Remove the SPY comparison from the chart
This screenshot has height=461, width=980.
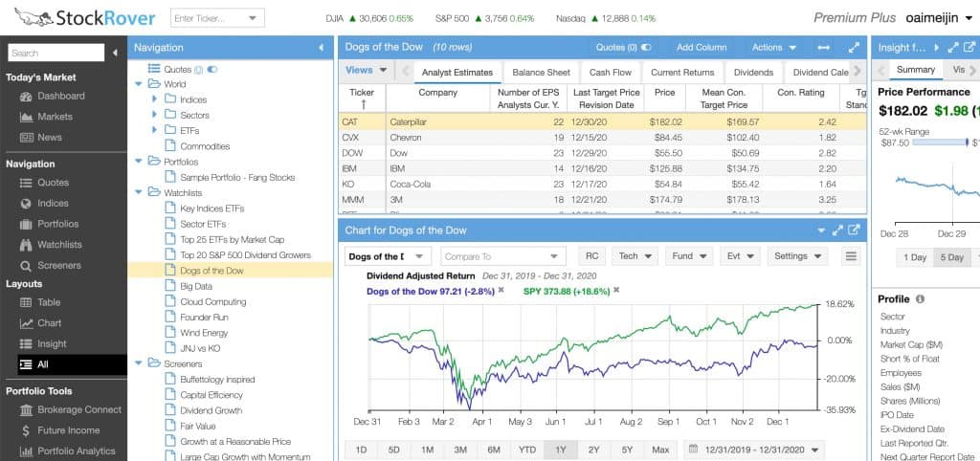(616, 291)
